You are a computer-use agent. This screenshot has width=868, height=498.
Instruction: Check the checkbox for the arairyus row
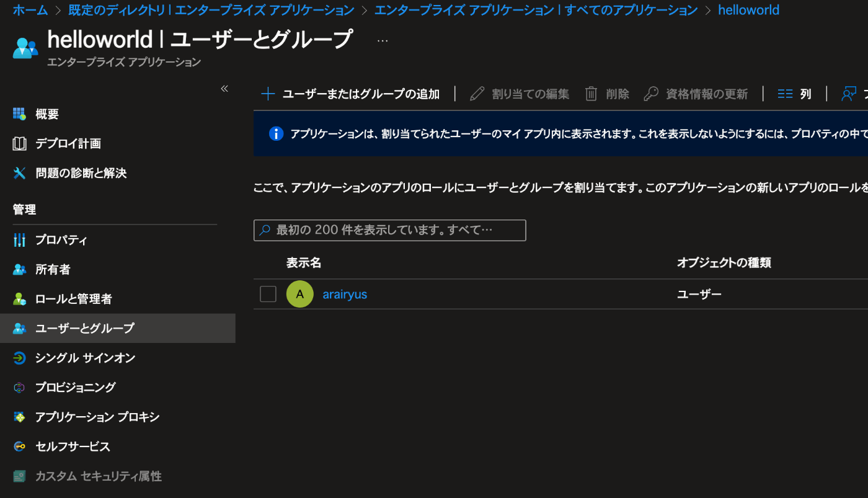pyautogui.click(x=268, y=294)
